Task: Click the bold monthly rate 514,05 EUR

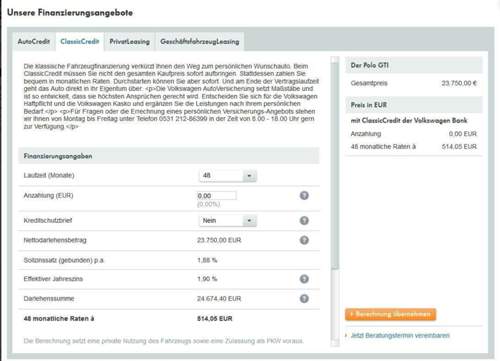Action: click(x=215, y=319)
